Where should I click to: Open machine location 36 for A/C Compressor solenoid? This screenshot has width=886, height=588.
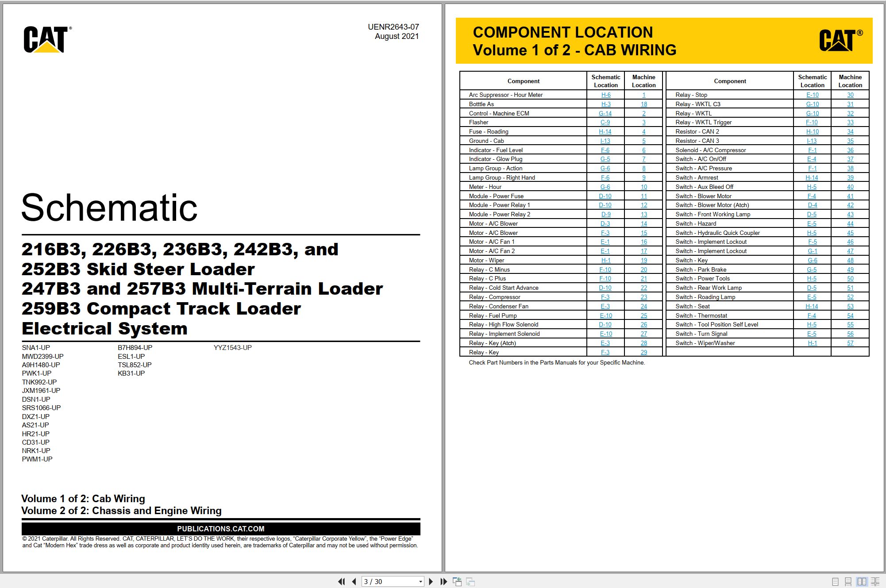pyautogui.click(x=850, y=150)
